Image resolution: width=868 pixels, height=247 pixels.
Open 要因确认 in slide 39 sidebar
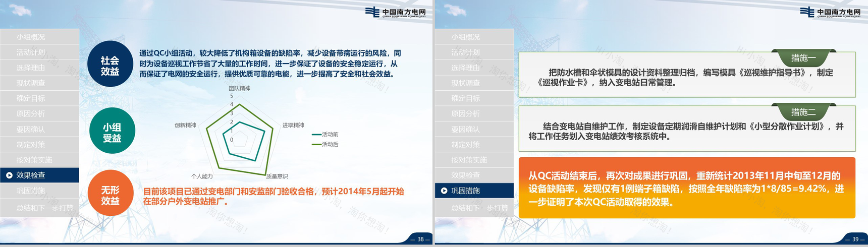(474, 129)
